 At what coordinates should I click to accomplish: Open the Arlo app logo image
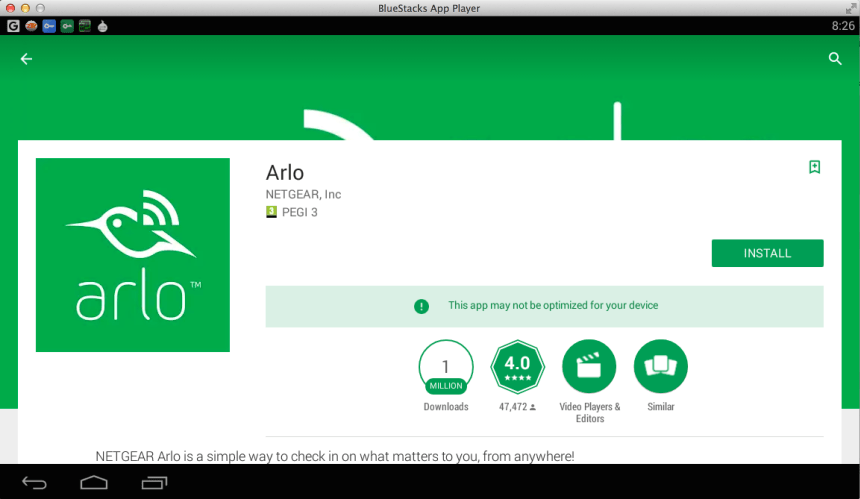pyautogui.click(x=133, y=255)
